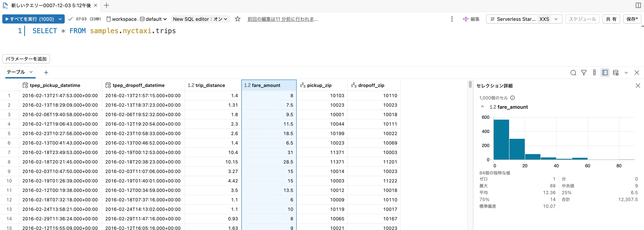Click the info icon beside 1,000個のセル
The image size is (644, 230).
[513, 98]
